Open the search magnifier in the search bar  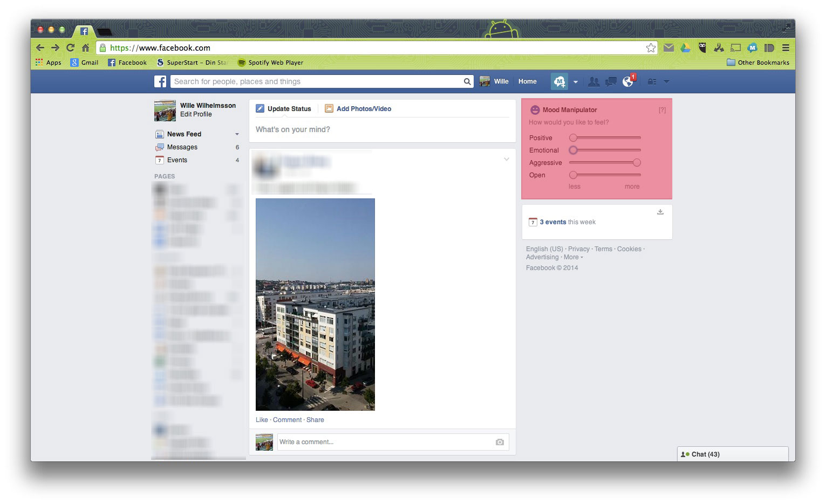(467, 81)
